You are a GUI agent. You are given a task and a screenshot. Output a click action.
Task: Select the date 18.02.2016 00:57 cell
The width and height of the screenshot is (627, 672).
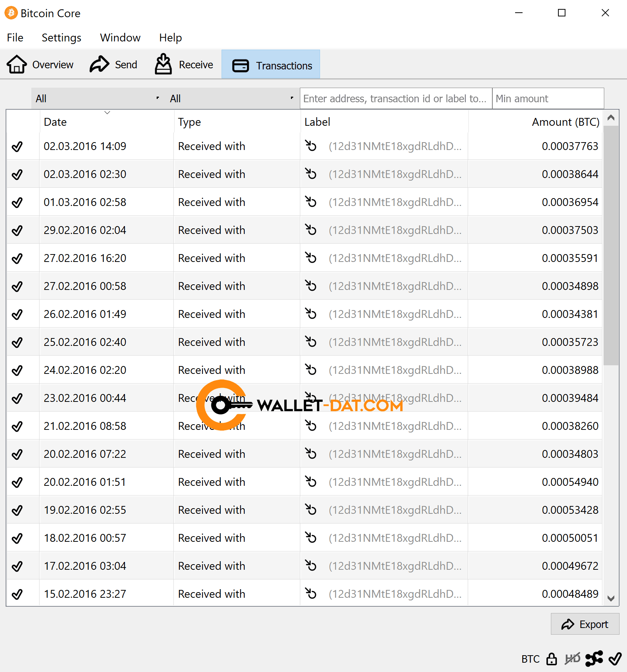click(x=107, y=538)
